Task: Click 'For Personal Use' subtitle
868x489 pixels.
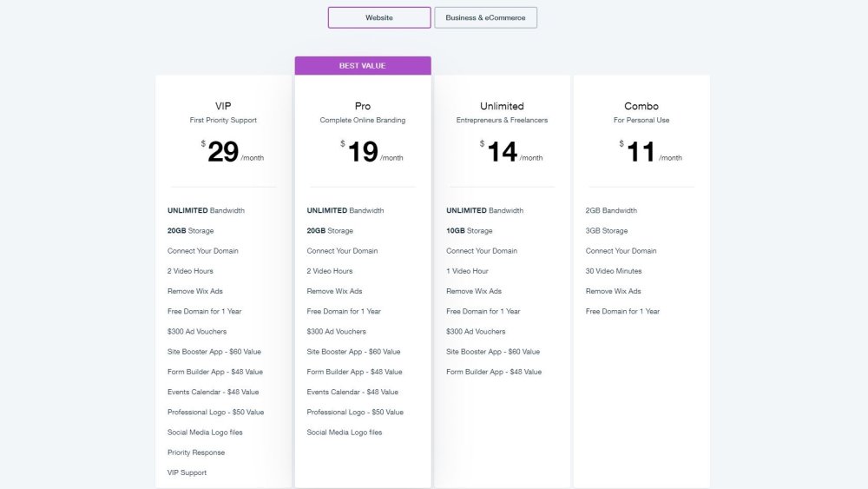Action: [x=641, y=120]
